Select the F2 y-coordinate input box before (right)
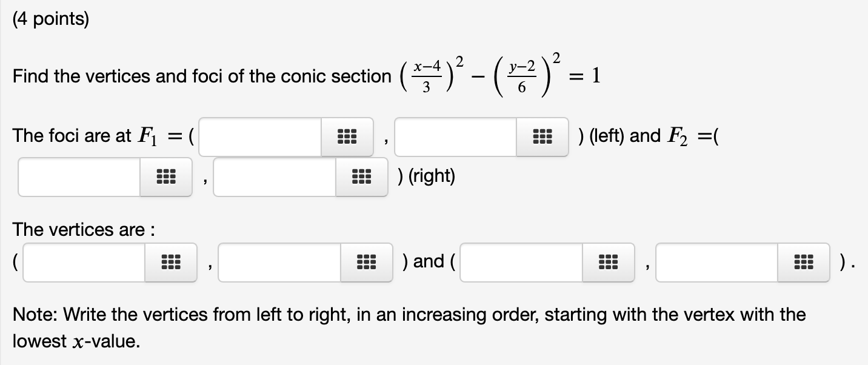 point(275,177)
